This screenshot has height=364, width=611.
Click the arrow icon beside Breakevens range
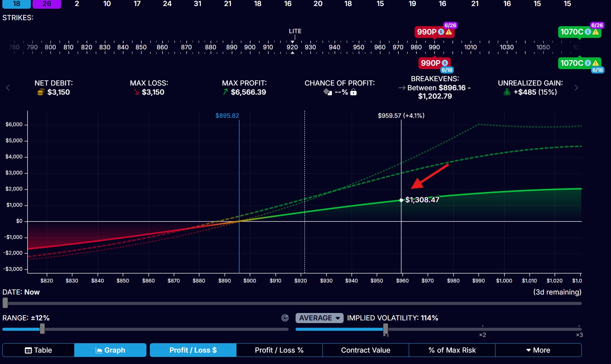[x=402, y=88]
